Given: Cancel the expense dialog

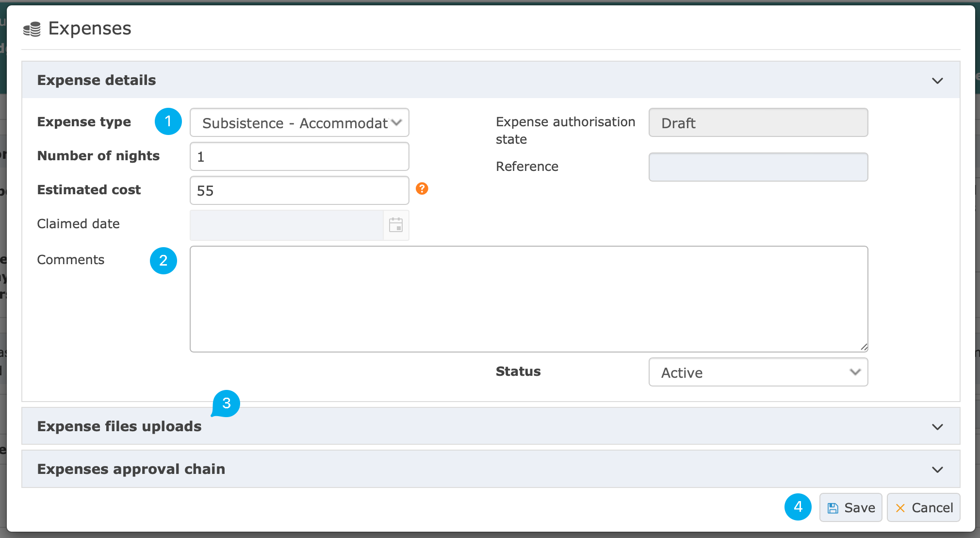Looking at the screenshot, I should 923,508.
